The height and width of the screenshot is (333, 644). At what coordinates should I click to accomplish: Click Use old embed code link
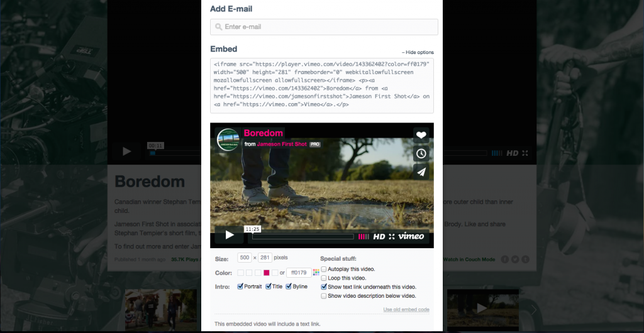[x=406, y=310]
